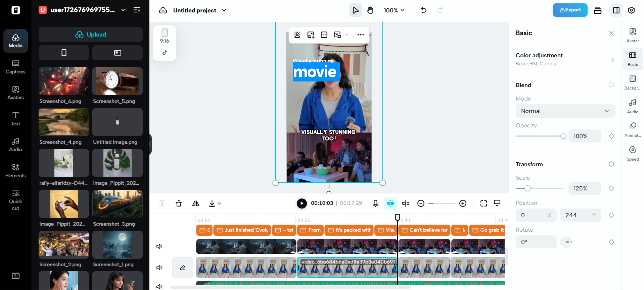Open keyboard shortcuts icon at sidebar bottom
This screenshot has height=290, width=644.
[x=15, y=276]
